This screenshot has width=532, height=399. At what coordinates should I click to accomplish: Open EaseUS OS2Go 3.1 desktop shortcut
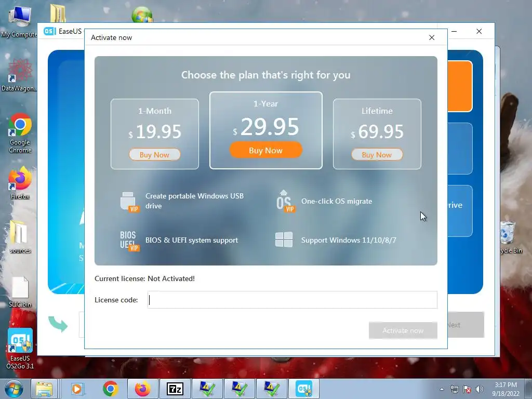tap(20, 349)
